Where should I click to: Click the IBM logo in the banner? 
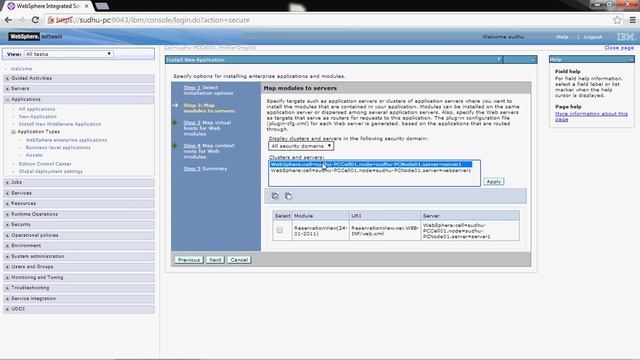tap(625, 37)
